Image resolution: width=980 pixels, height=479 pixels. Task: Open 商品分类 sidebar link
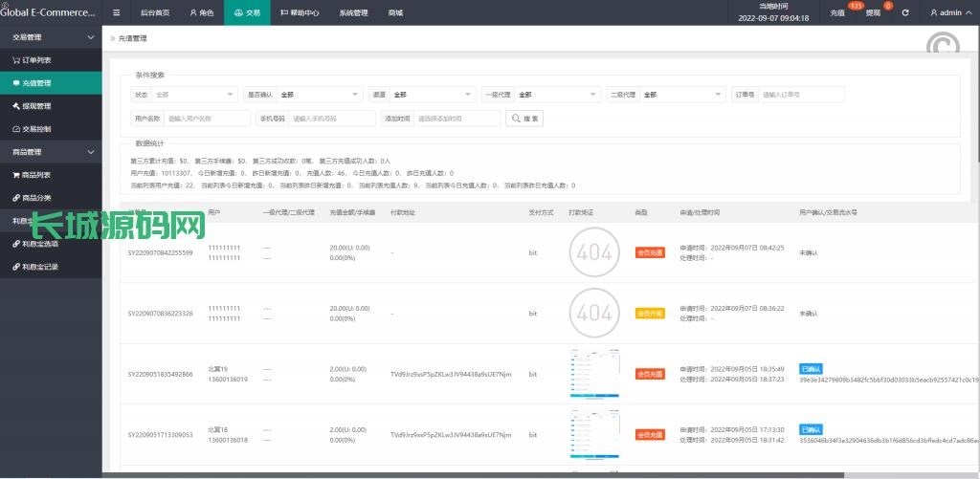tap(38, 198)
